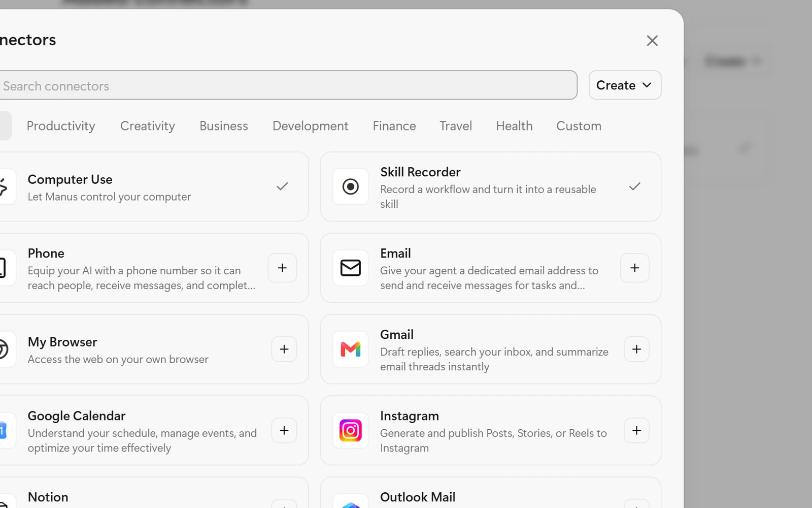Close the connectors dialog
Image resolution: width=812 pixels, height=508 pixels.
tap(652, 41)
